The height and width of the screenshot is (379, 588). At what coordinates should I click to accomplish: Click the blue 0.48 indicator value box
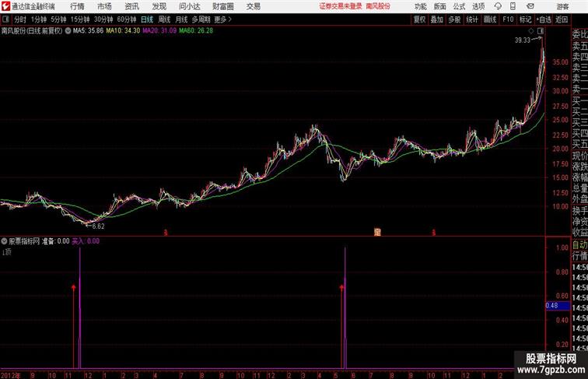point(558,305)
